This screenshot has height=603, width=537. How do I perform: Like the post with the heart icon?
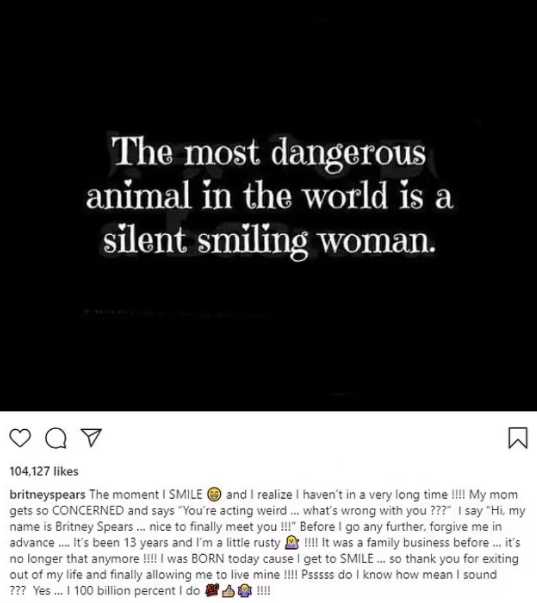20,438
